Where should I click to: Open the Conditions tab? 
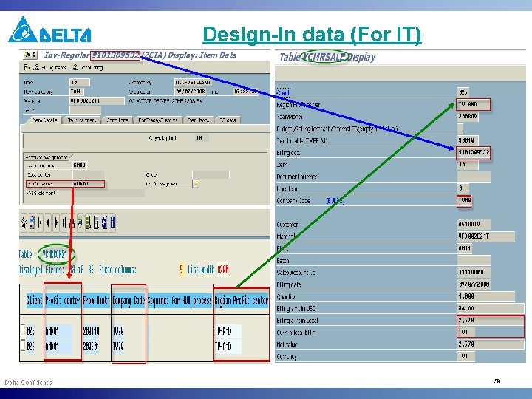(x=117, y=120)
